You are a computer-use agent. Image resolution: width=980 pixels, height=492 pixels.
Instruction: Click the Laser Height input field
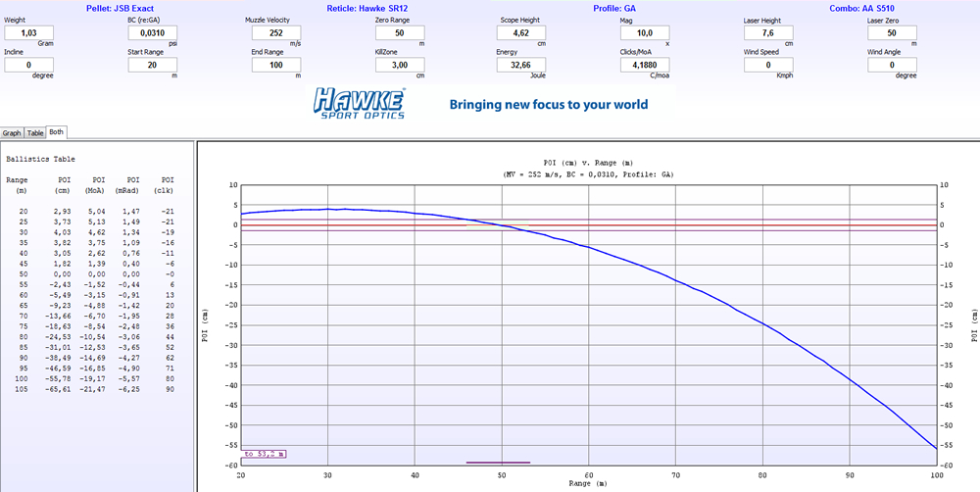pos(768,33)
